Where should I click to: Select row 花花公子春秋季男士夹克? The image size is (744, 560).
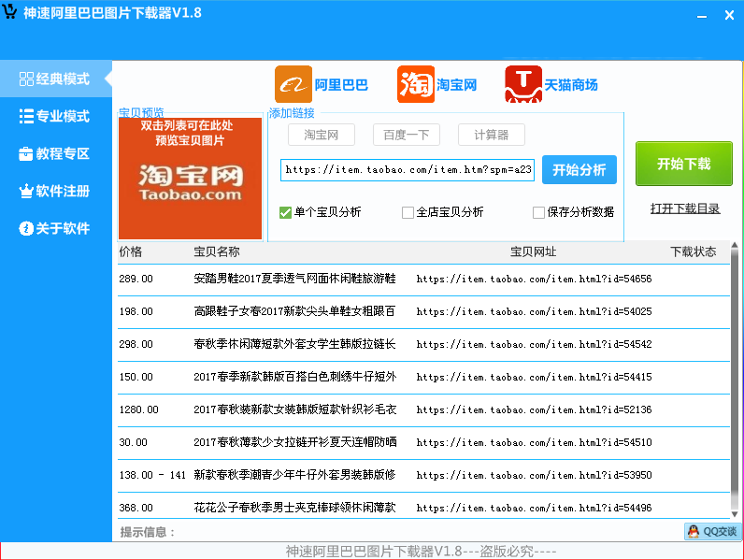[x=423, y=507]
